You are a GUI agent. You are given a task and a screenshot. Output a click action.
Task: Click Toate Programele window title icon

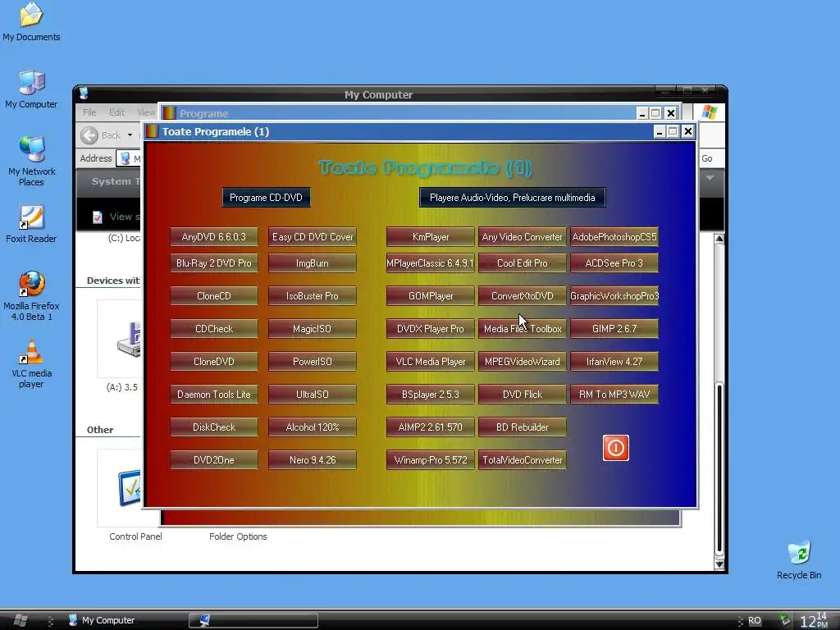pos(152,131)
